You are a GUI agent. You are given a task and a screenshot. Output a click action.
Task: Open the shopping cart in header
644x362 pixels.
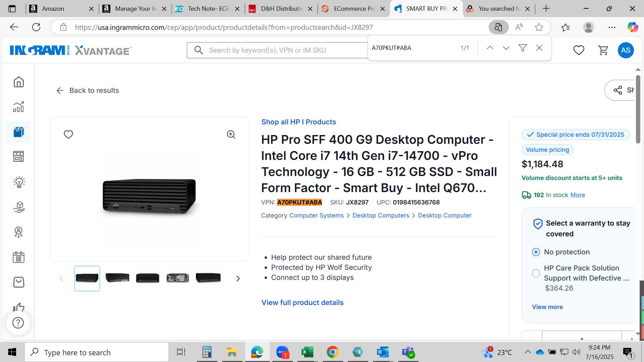point(603,50)
